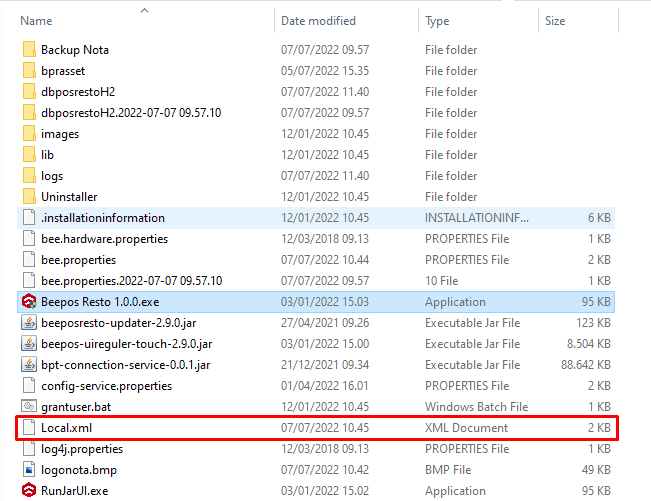Click the dbposrestoH2.2022-07-07 09.57.10 folder icon

tap(29, 112)
